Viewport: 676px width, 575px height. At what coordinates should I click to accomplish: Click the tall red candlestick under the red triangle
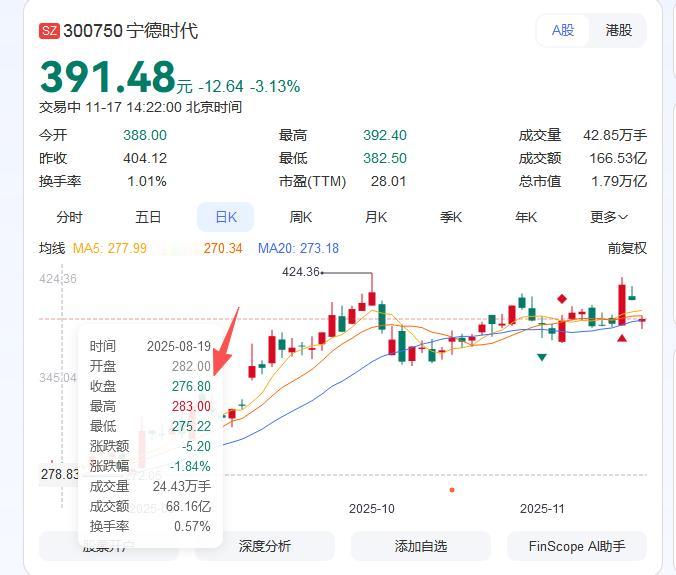622,304
